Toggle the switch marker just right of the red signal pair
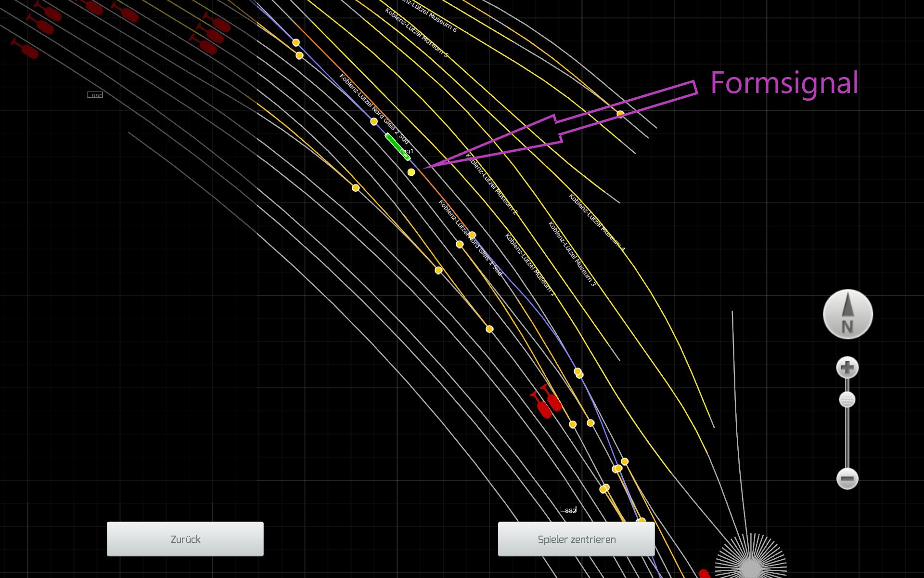The width and height of the screenshot is (924, 578). pos(573,424)
